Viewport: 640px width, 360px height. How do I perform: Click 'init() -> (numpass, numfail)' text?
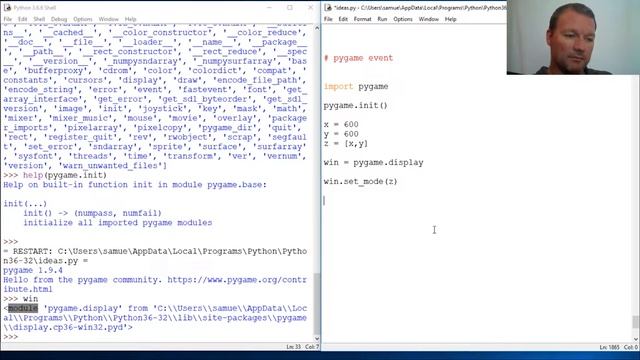click(93, 213)
